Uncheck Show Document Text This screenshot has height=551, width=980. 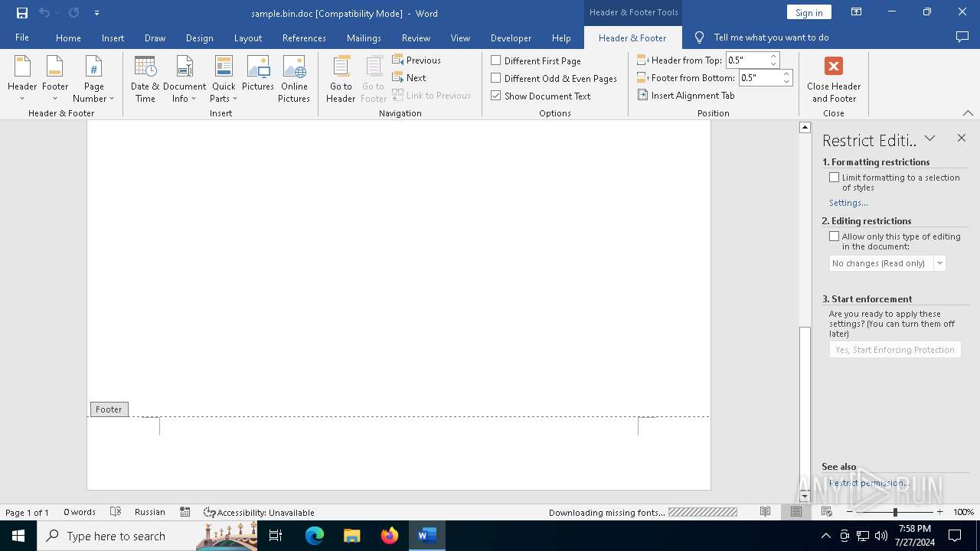coord(541,96)
